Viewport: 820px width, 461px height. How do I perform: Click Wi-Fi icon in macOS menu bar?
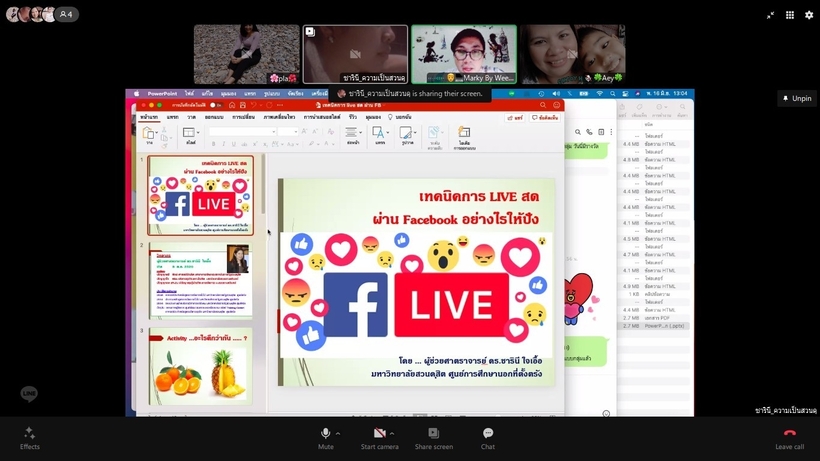(599, 94)
